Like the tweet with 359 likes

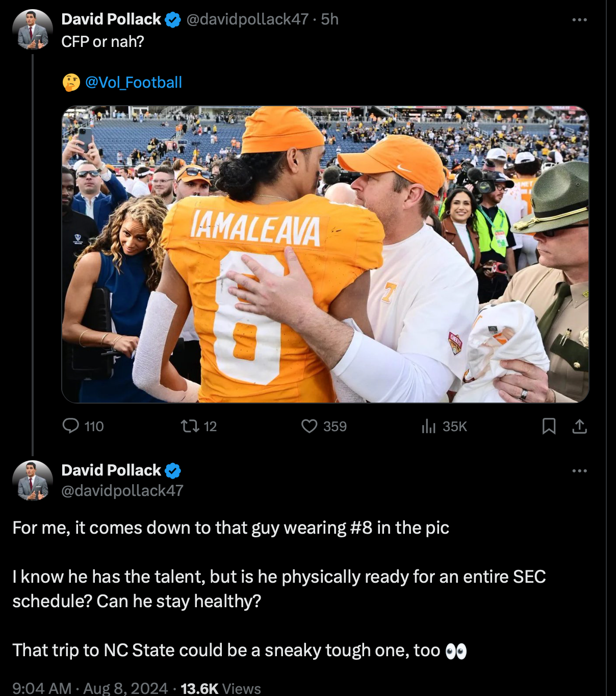pyautogui.click(x=310, y=426)
